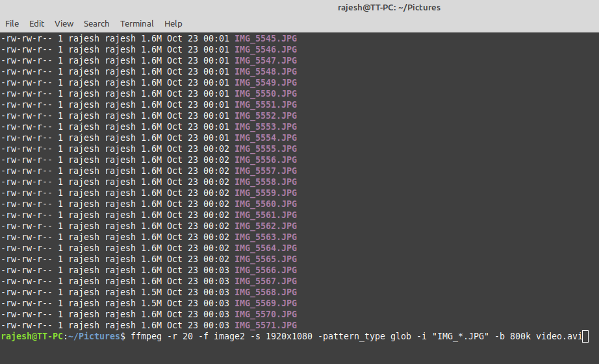
Task: Click the filename IMG_5558.JPG in listing
Action: pyautogui.click(x=265, y=182)
